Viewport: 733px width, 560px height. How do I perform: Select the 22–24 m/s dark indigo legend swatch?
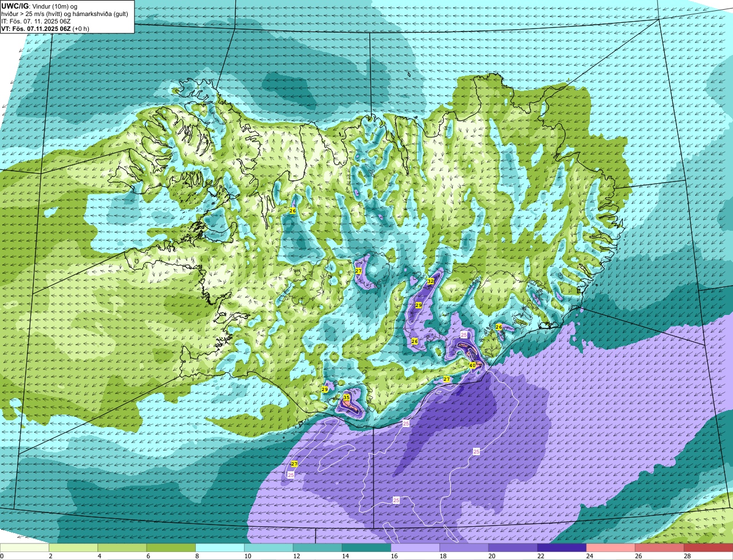(562, 547)
